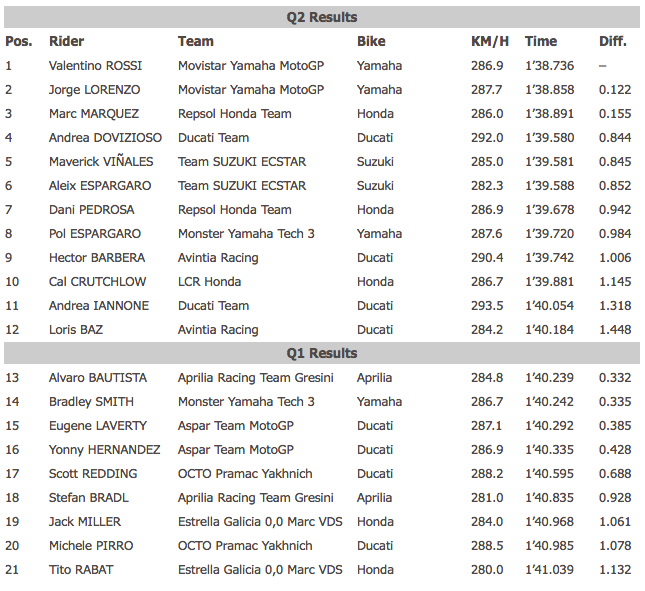This screenshot has width=645, height=591.
Task: Click the Time column header
Action: [541, 42]
